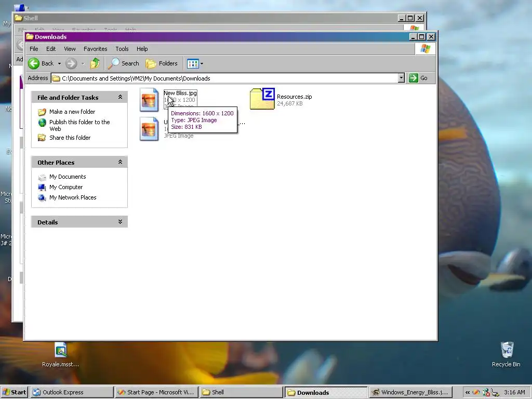Open the Back history dropdown arrow
Image resolution: width=532 pixels, height=399 pixels.
click(x=59, y=63)
